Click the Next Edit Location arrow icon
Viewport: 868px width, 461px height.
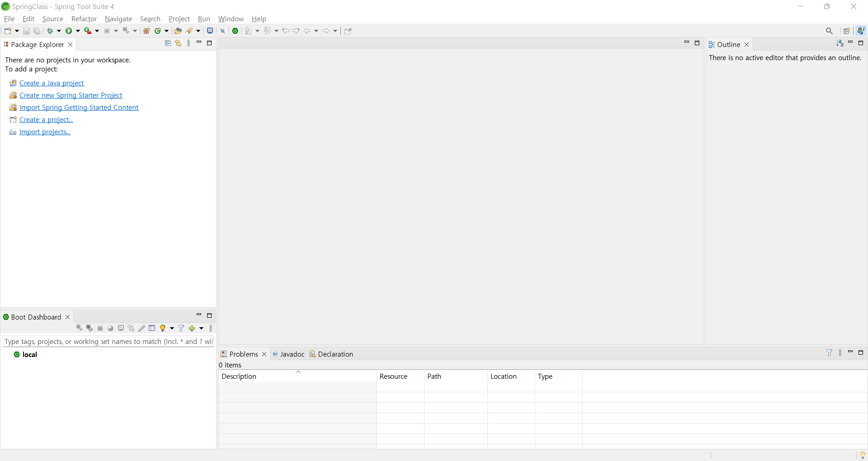tap(296, 31)
